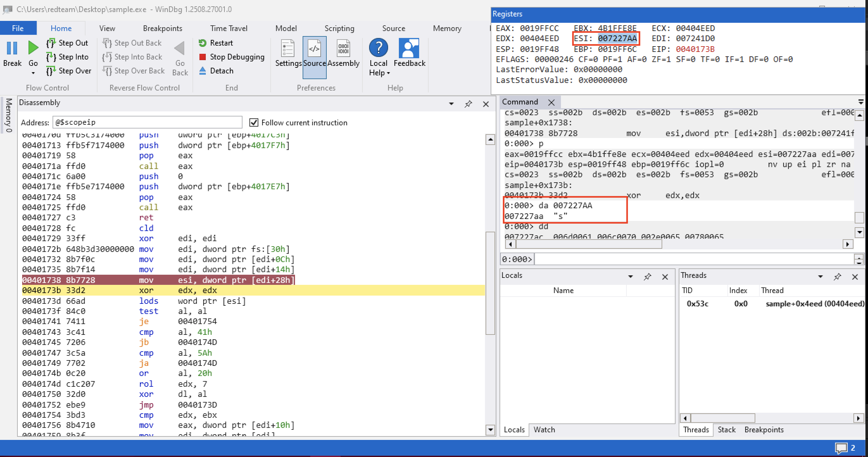
Task: Click the Disassembly vertical scrollbar thumb
Action: click(x=490, y=283)
